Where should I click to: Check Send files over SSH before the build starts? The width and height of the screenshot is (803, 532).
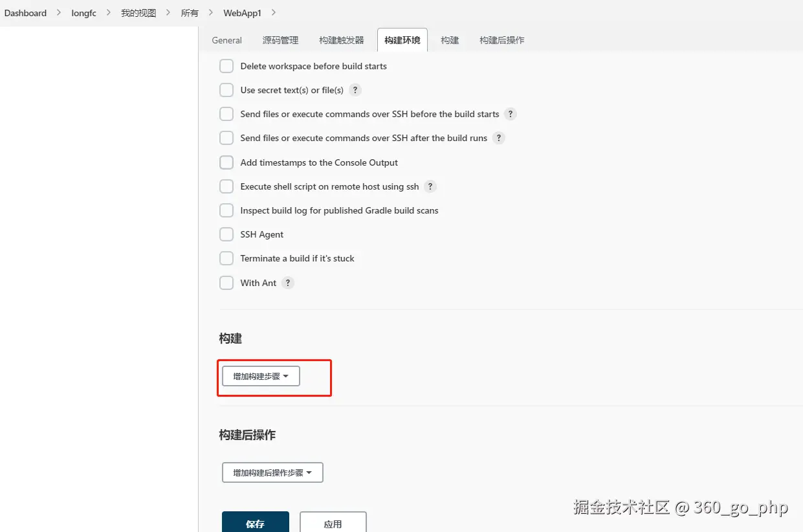[x=226, y=114]
